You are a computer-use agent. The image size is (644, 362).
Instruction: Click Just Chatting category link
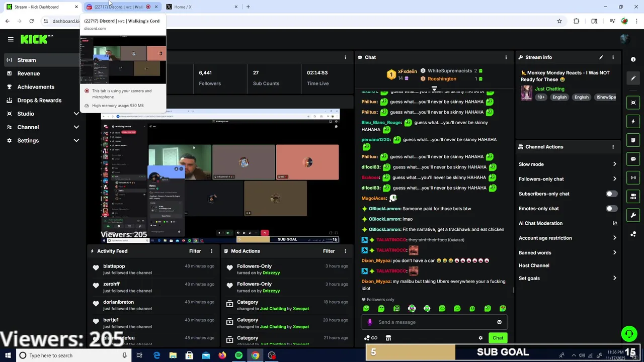pos(549,89)
